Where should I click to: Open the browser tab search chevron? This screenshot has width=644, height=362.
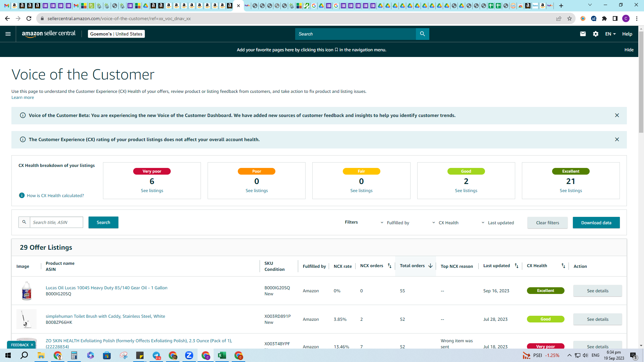pos(590,5)
